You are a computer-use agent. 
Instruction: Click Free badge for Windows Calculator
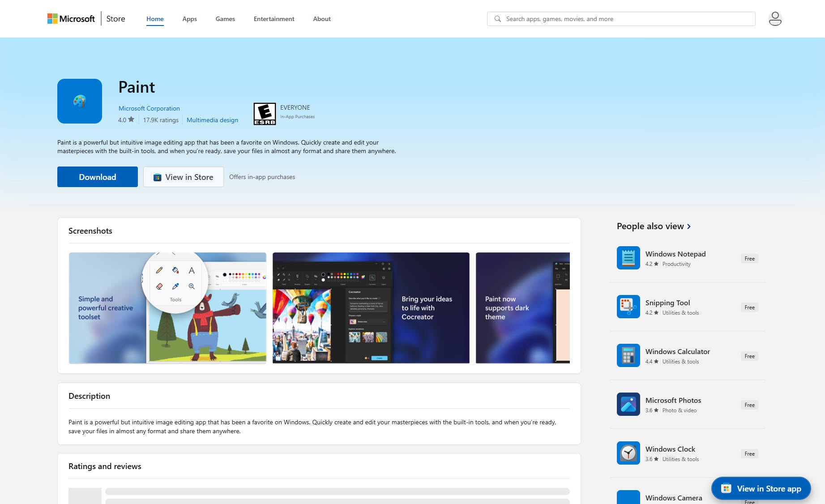(x=750, y=356)
